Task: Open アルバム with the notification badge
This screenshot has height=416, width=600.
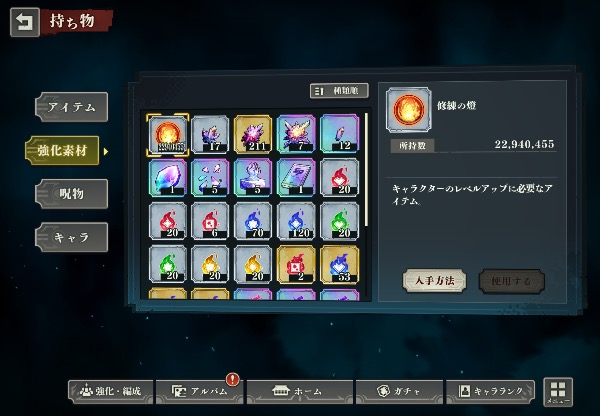Action: 199,392
